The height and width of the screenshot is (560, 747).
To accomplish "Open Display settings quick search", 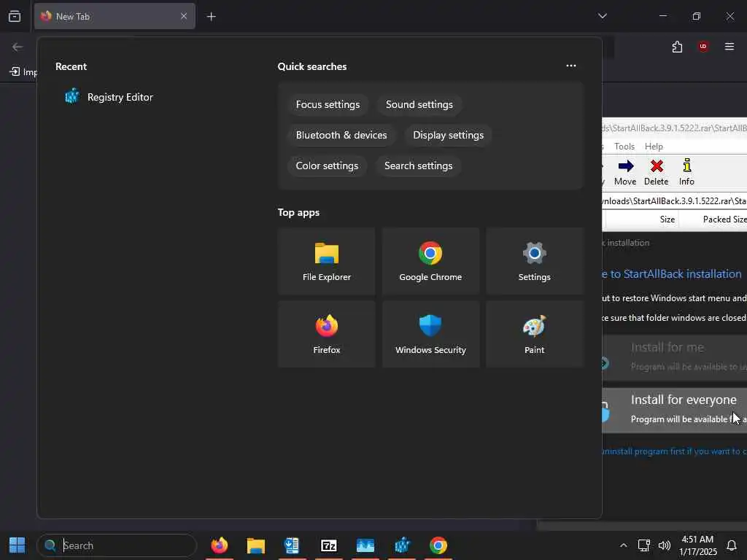I will 449,135.
